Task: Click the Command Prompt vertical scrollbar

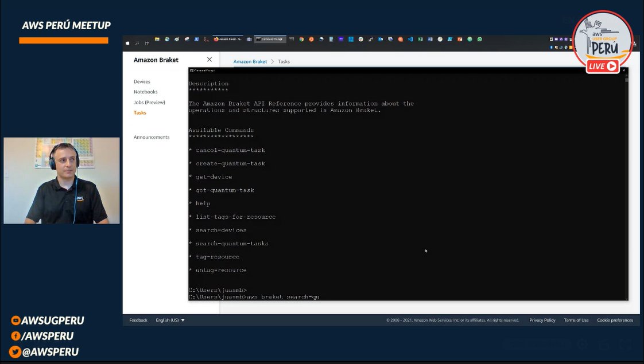Action: click(x=626, y=186)
